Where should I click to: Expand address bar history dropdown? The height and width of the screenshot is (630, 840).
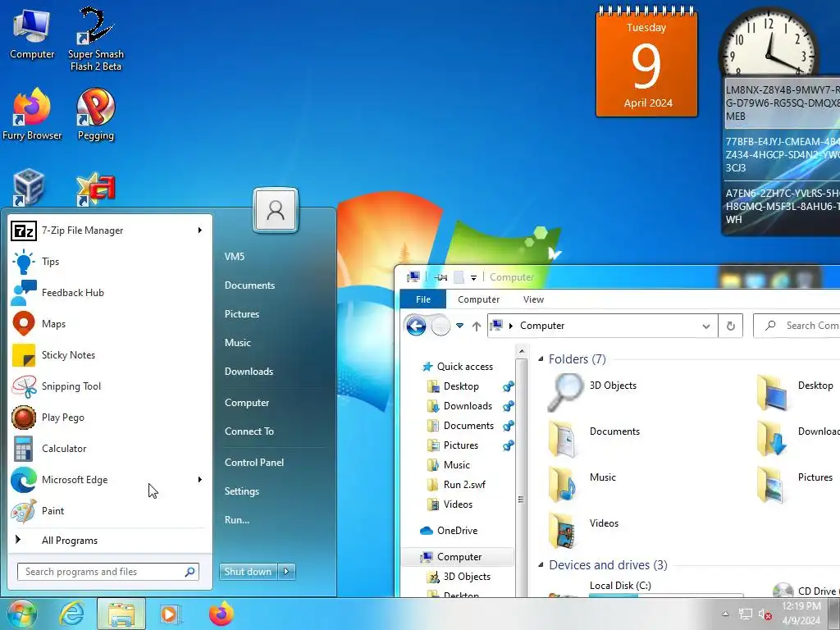pyautogui.click(x=706, y=326)
